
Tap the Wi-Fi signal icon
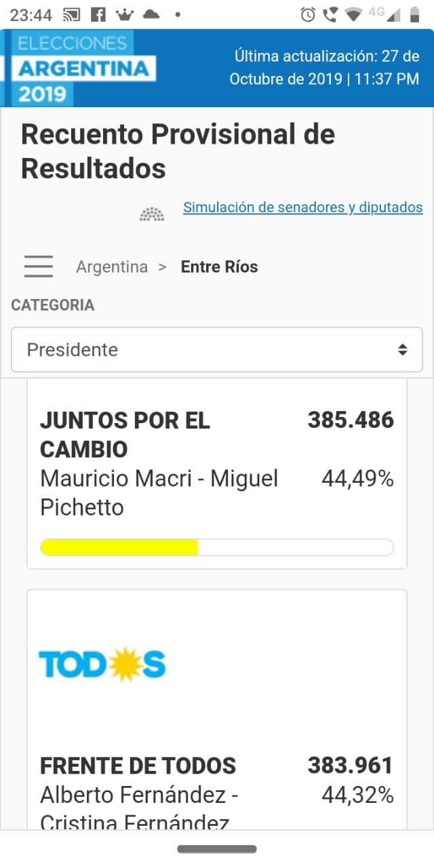353,14
